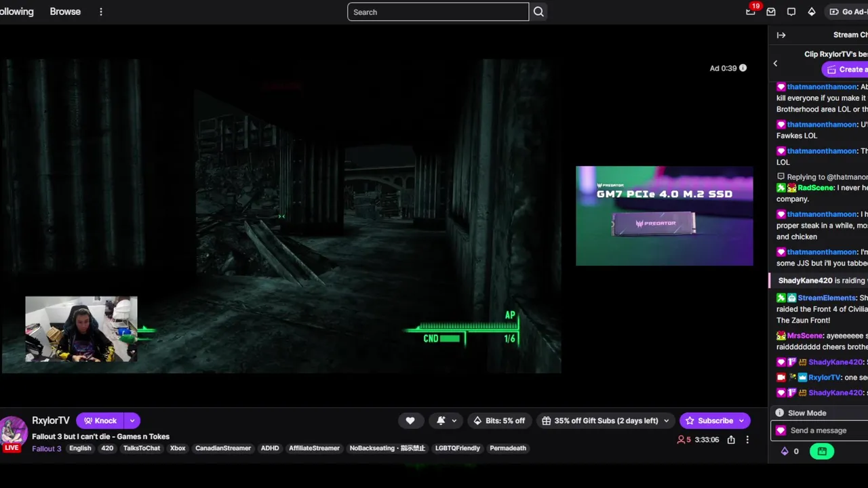The height and width of the screenshot is (488, 868).
Task: Click the NoBackseating tag
Action: (x=387, y=448)
